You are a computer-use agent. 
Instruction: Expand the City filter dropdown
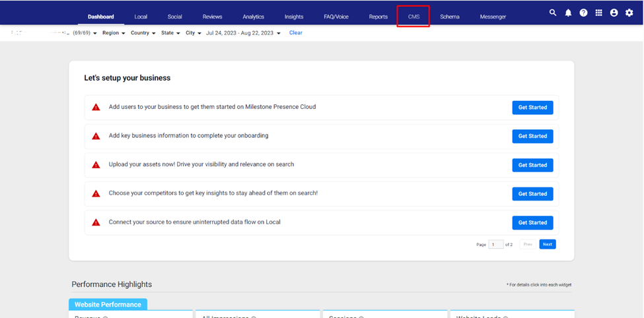[x=193, y=33]
